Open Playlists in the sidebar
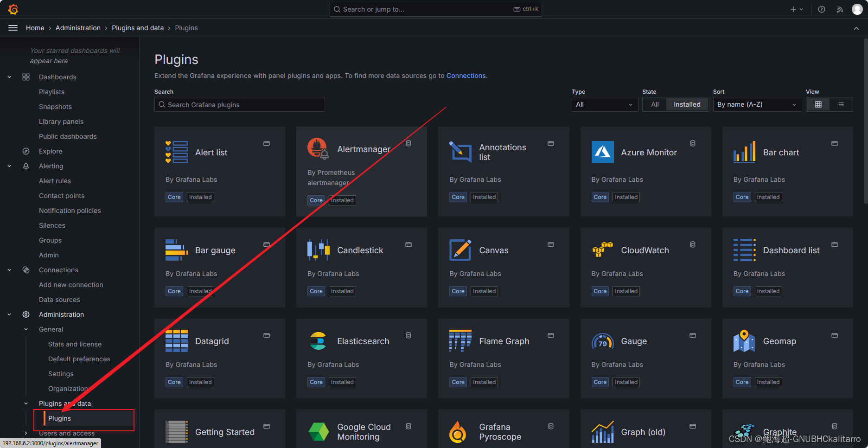 51,92
